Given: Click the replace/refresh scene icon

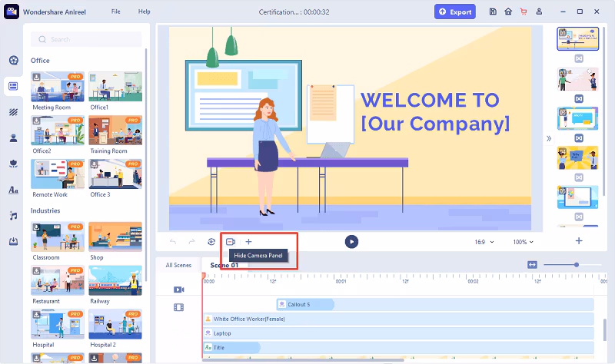Looking at the screenshot, I should [x=211, y=242].
